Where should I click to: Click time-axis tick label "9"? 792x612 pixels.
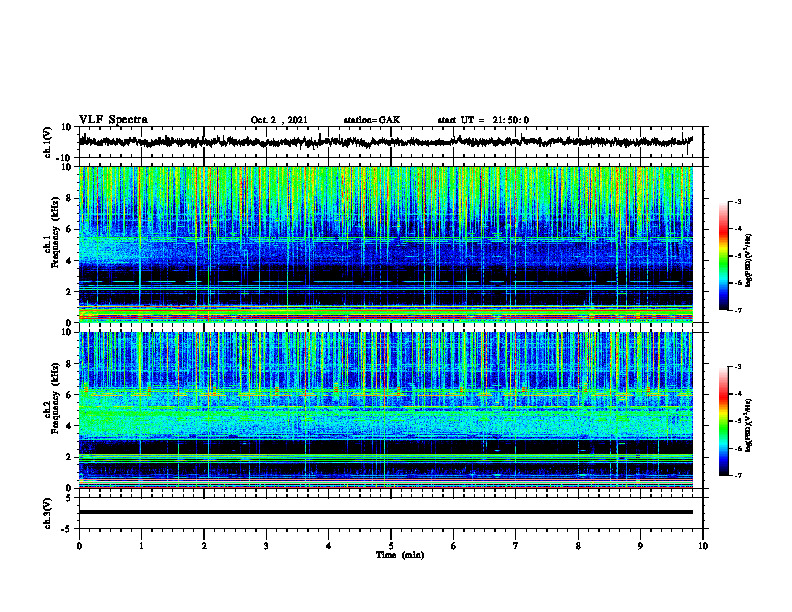click(640, 546)
